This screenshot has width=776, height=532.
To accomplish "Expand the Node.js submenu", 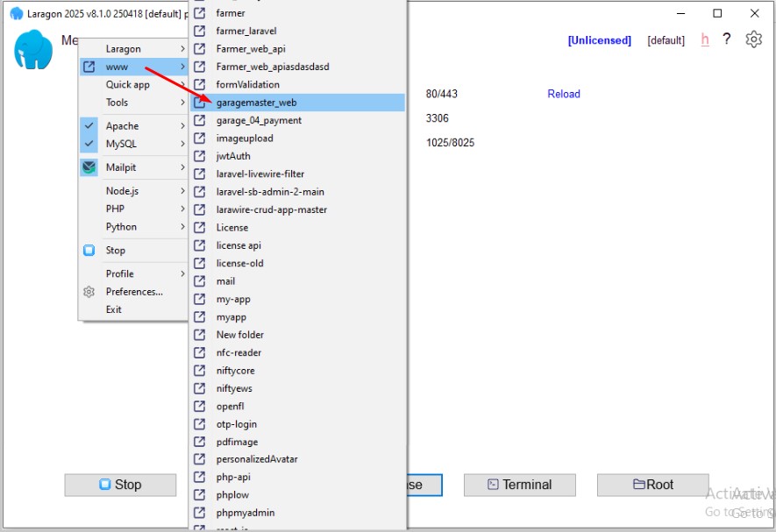I will (x=133, y=190).
